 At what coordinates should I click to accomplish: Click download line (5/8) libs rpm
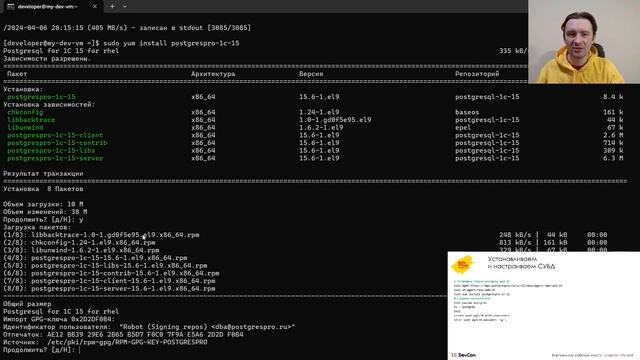[105, 266]
